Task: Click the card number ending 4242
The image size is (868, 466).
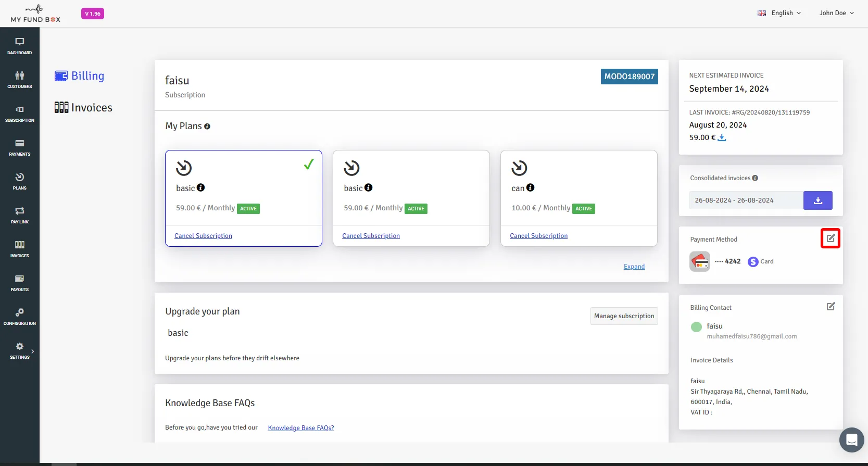Action: (727, 261)
